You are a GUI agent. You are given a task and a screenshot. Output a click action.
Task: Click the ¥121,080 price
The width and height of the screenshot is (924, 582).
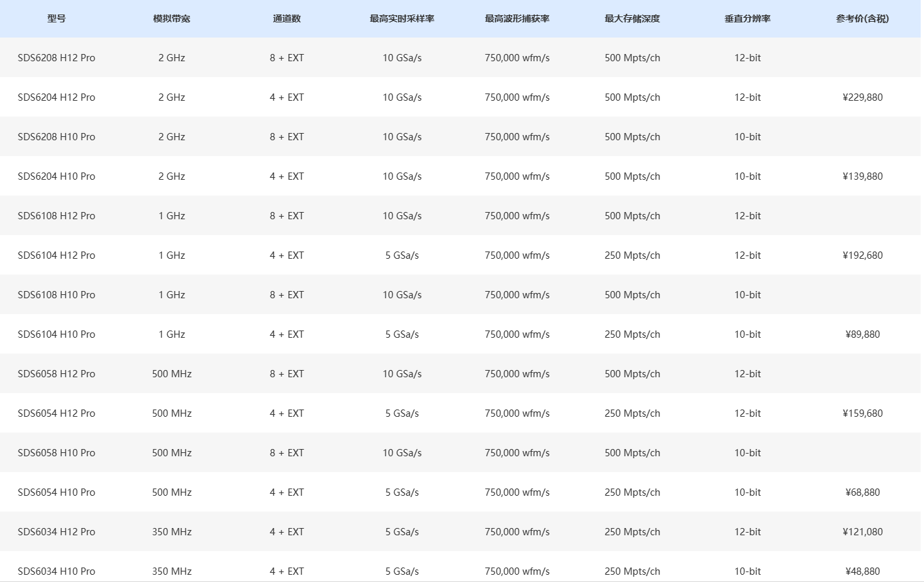[x=863, y=532]
